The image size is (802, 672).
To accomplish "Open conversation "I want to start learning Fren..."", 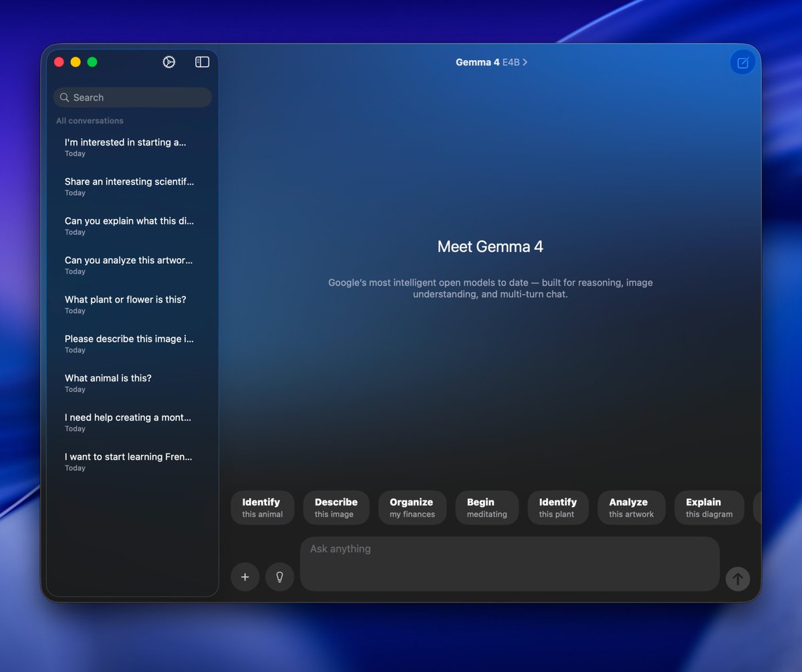I will tap(132, 462).
